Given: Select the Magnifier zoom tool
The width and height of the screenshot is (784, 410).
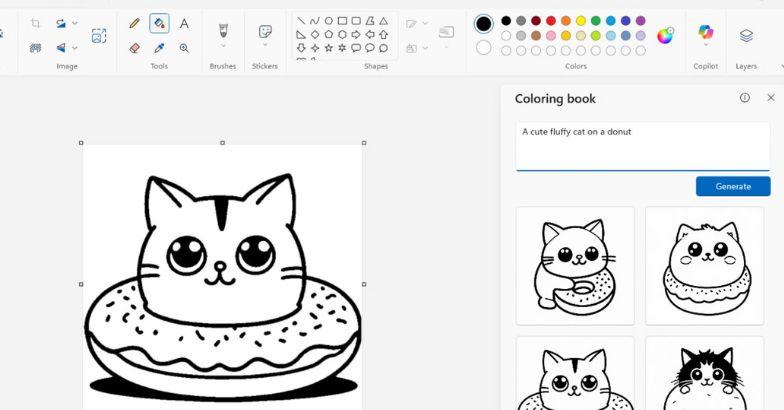Looking at the screenshot, I should [x=184, y=47].
